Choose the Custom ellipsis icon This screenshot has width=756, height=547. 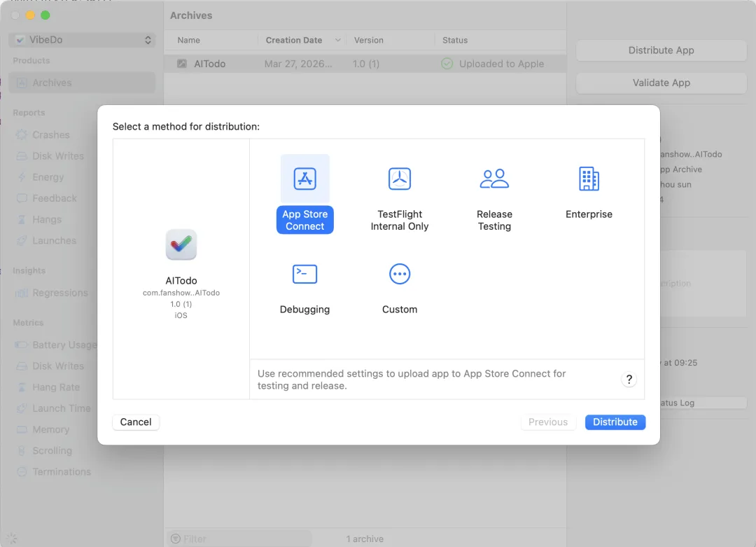click(399, 274)
